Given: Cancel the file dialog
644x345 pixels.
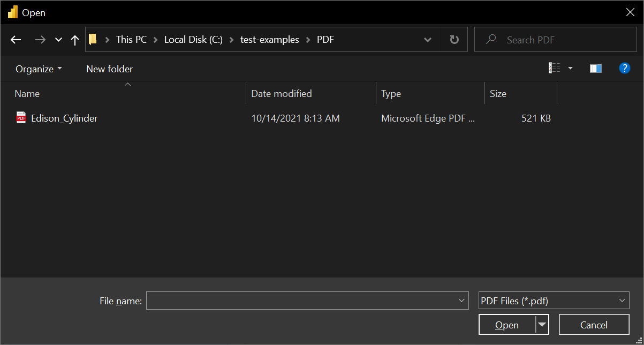Looking at the screenshot, I should pos(594,324).
